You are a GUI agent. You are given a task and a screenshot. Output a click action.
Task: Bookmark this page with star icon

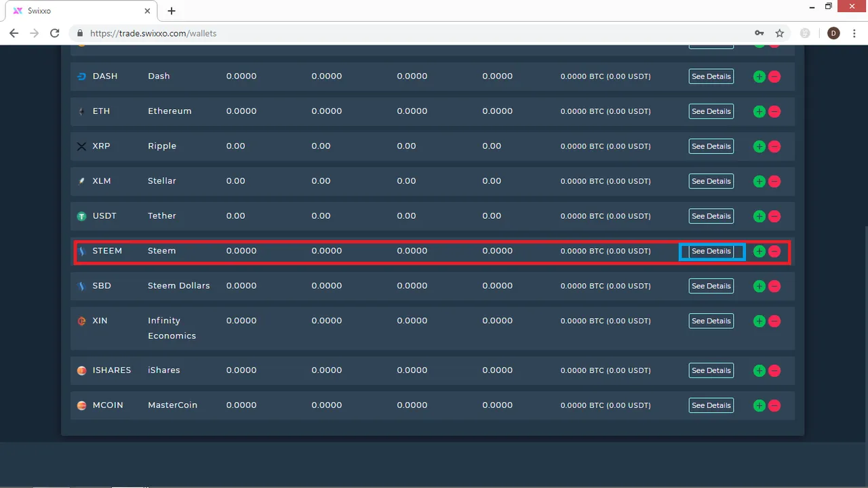780,33
